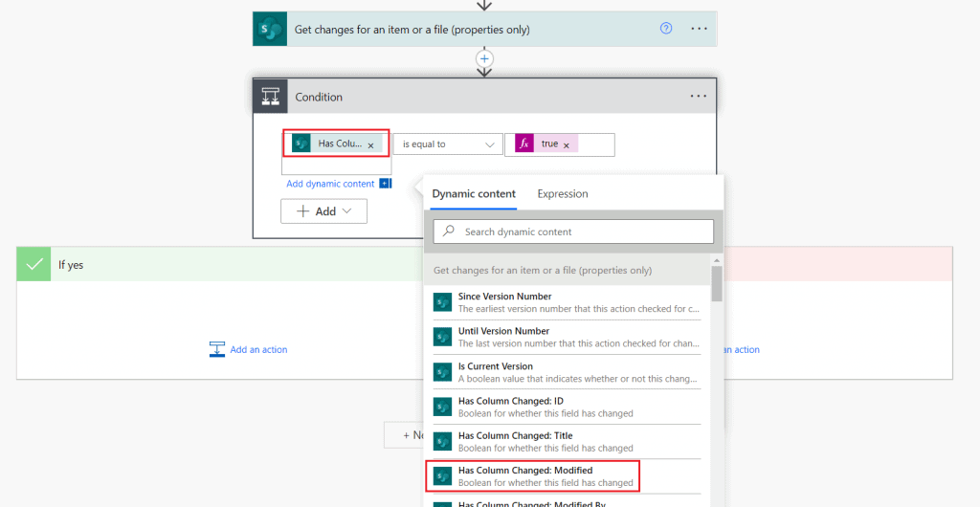980x507 pixels.
Task: Click the Get changes group header in list
Action: click(x=567, y=270)
